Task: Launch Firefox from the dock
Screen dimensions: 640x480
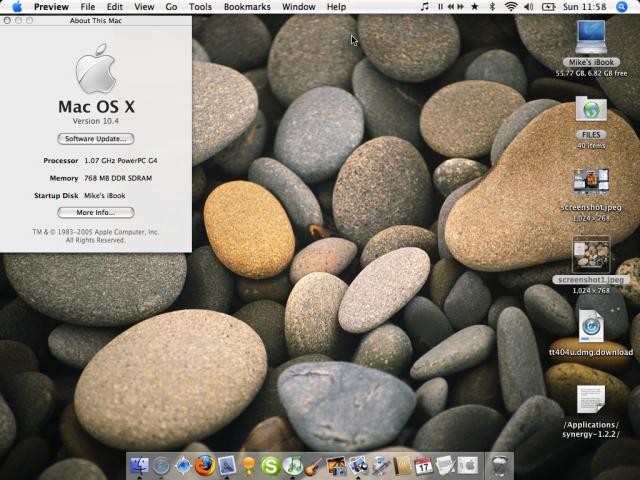Action: pyautogui.click(x=205, y=465)
